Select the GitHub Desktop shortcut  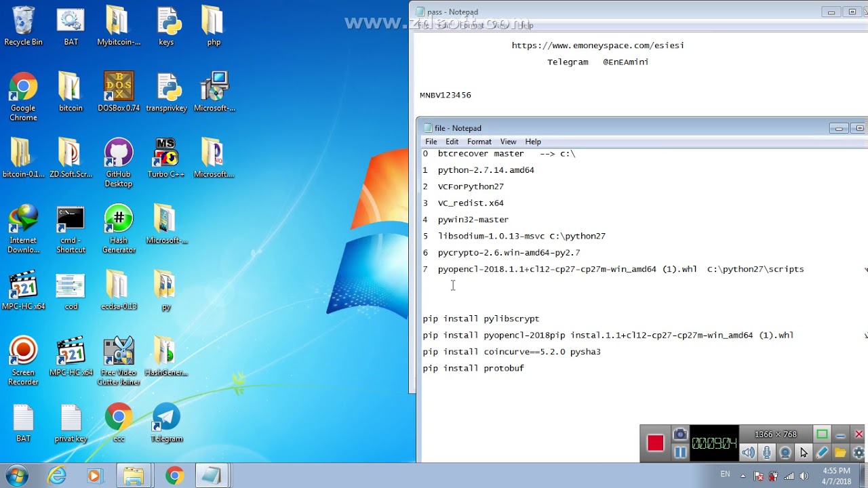[119, 163]
